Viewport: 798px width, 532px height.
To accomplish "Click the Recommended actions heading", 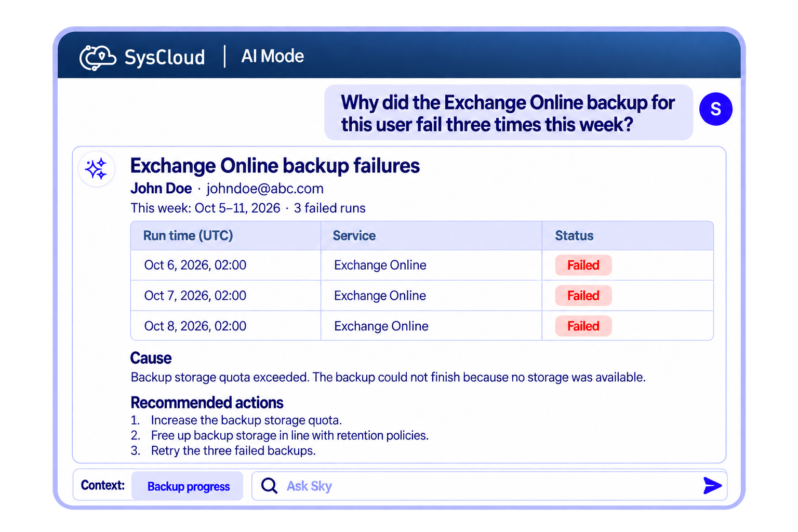I will [x=207, y=403].
